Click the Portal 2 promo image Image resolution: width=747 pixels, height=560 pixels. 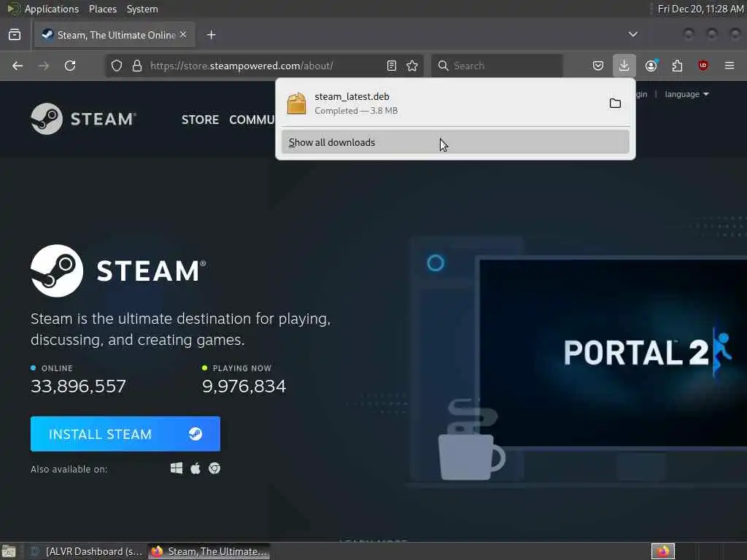point(613,352)
